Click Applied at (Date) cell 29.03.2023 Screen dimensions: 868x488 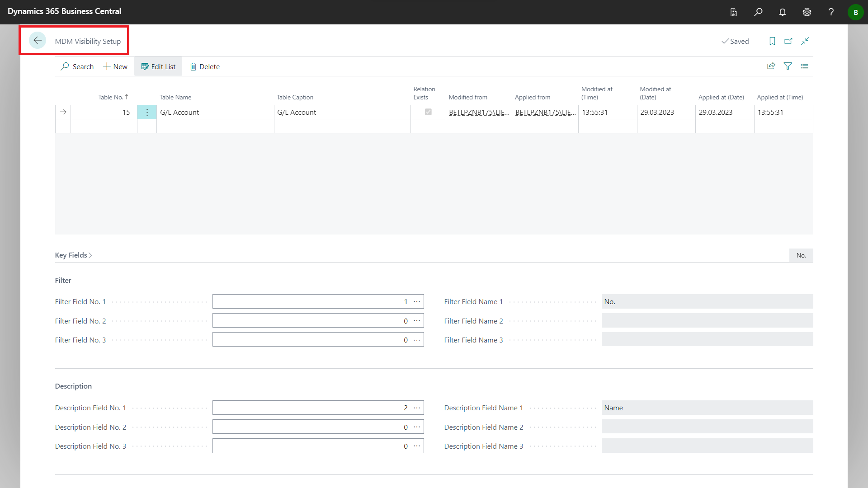tap(725, 112)
